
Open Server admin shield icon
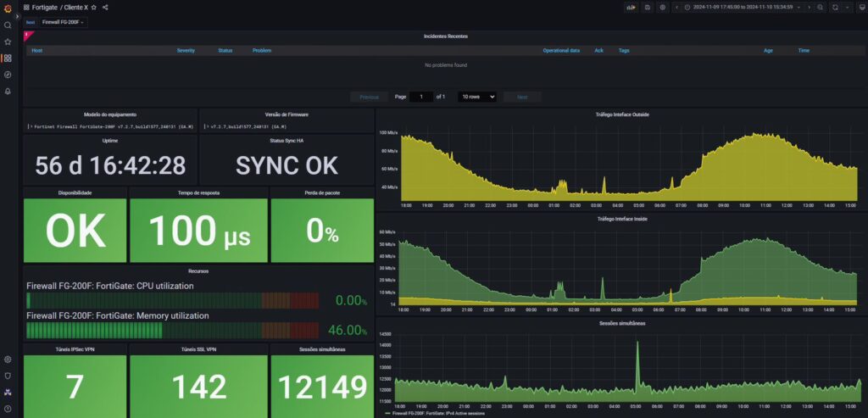tap(8, 376)
